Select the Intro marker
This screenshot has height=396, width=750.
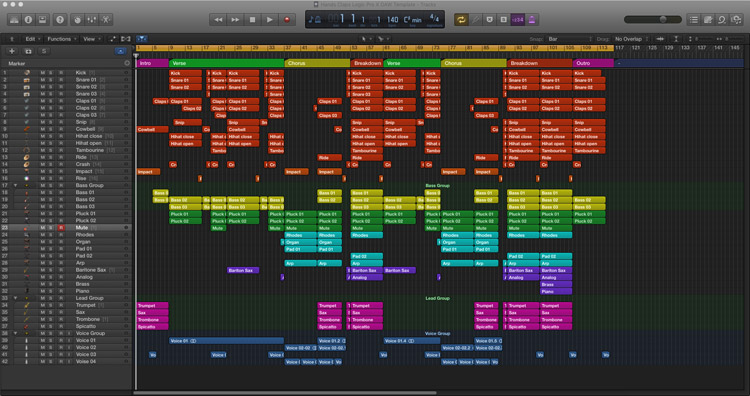point(153,63)
